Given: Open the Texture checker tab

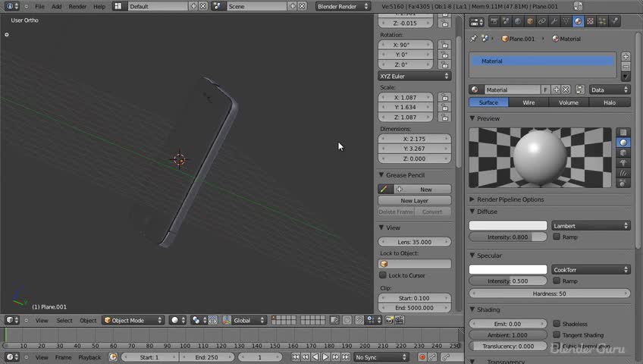Looking at the screenshot, I should 590,21.
